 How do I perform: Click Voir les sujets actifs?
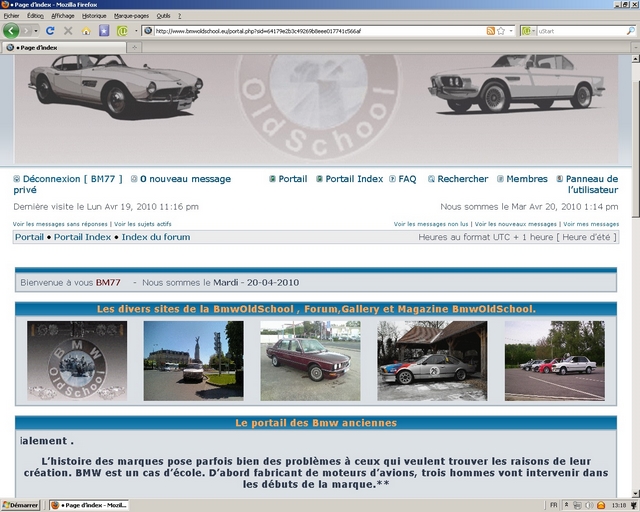point(143,224)
